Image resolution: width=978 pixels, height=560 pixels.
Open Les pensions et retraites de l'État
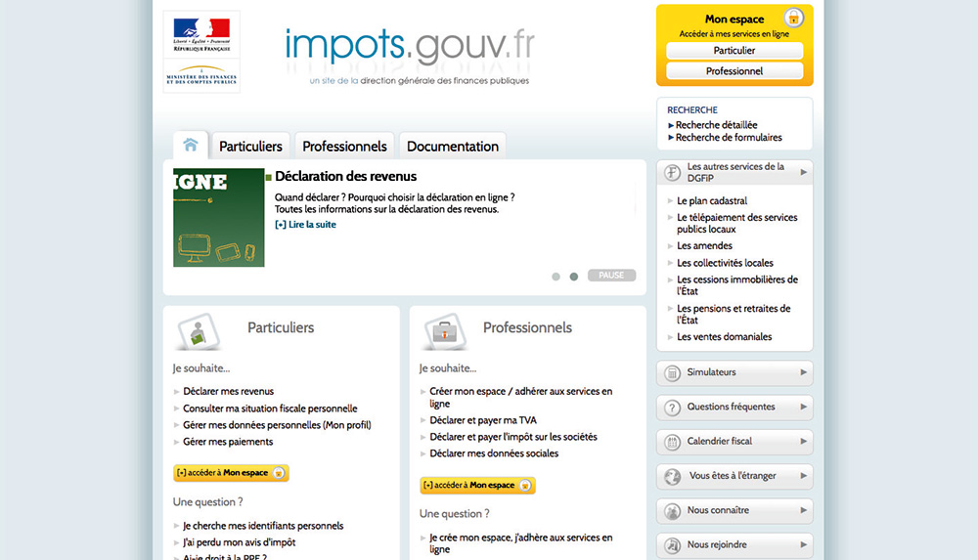tap(733, 314)
